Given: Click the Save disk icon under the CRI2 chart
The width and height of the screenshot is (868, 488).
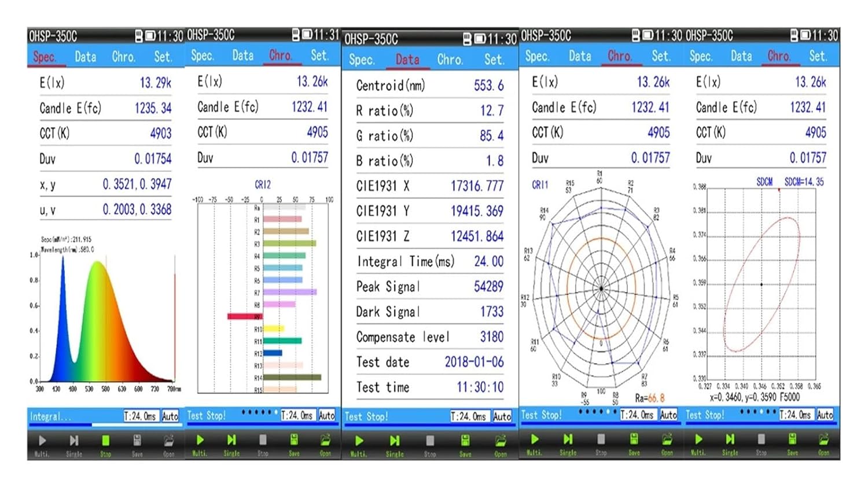Looking at the screenshot, I should [294, 441].
